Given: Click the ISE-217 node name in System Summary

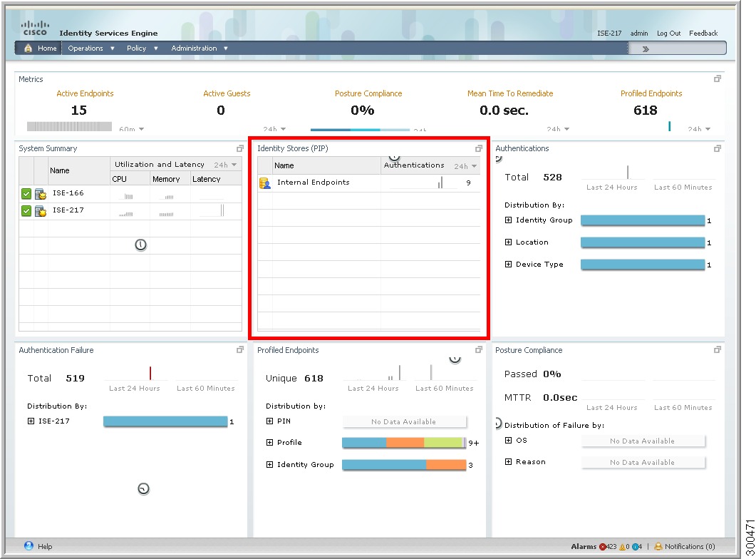Looking at the screenshot, I should click(68, 210).
